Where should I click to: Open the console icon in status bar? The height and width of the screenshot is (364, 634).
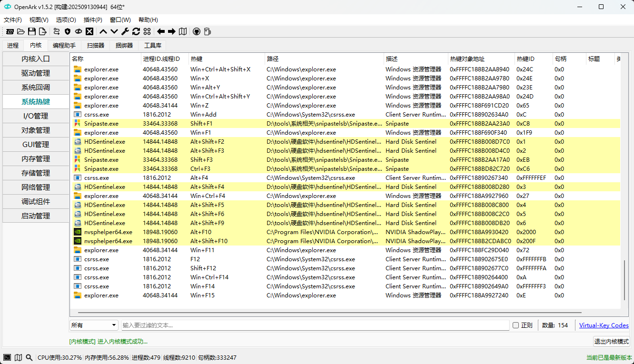tap(7, 357)
